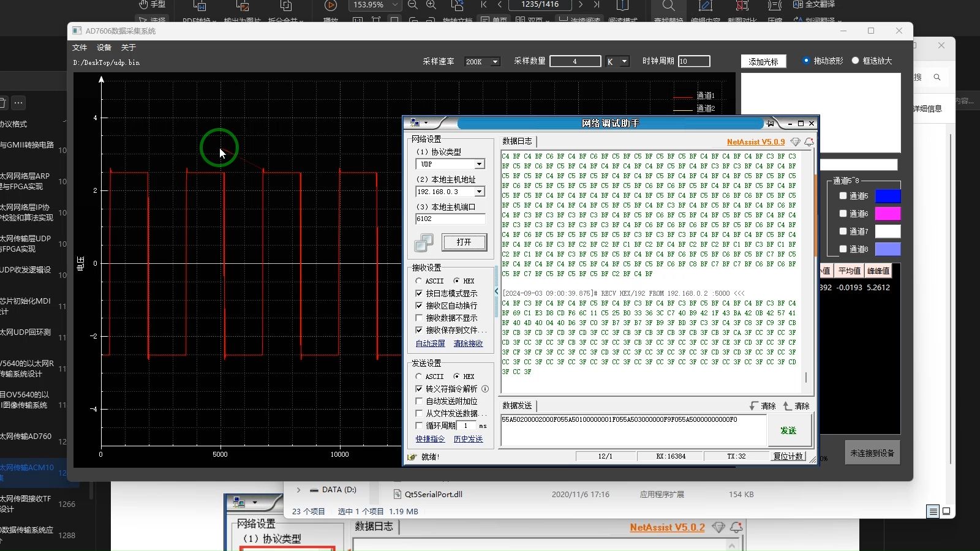Click the NetAssist window system menu icon
The width and height of the screenshot is (980, 551).
click(x=415, y=123)
